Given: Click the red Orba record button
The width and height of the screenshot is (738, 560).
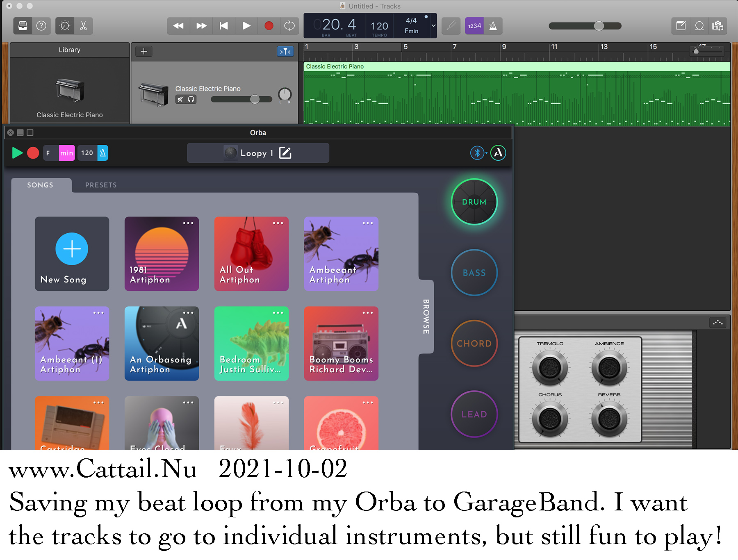Looking at the screenshot, I should tap(33, 153).
